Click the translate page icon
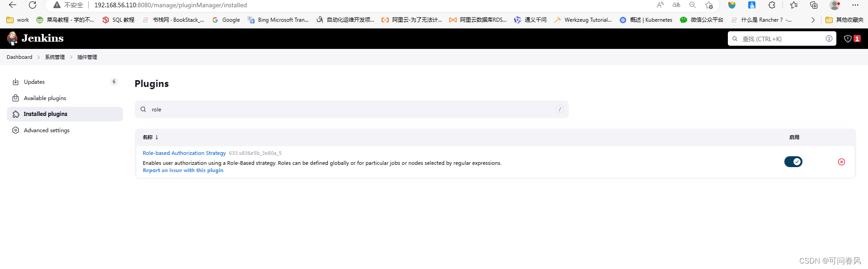 click(x=676, y=5)
